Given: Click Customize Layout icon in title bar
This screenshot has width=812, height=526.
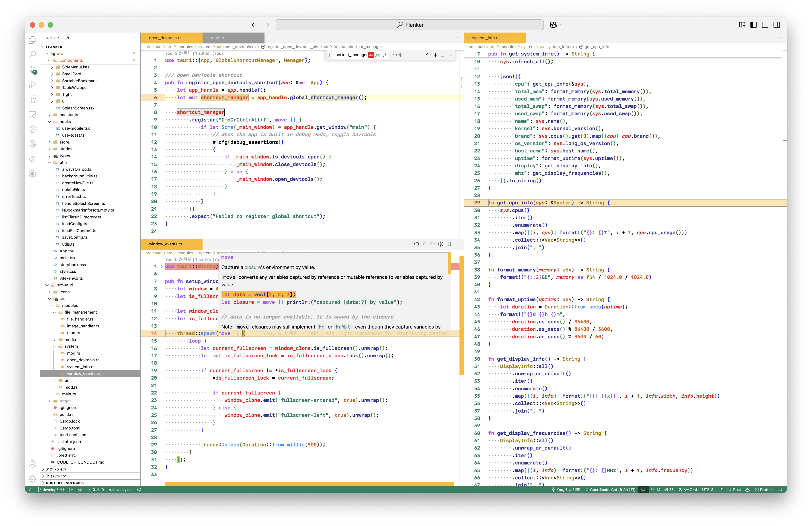Looking at the screenshot, I should tap(742, 25).
